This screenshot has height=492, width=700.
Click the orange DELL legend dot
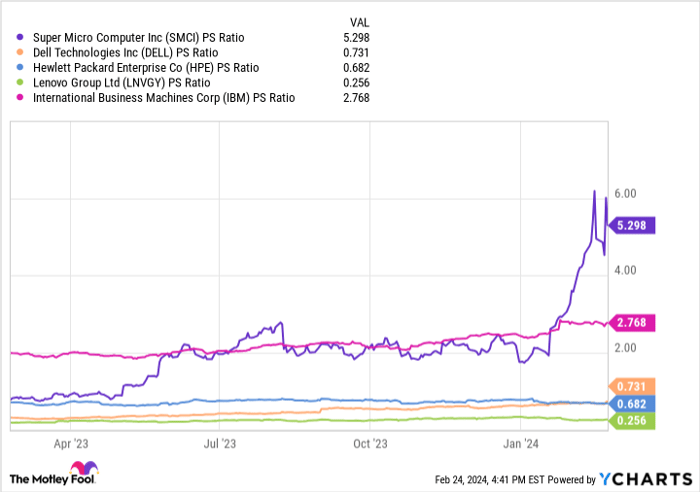[x=20, y=52]
